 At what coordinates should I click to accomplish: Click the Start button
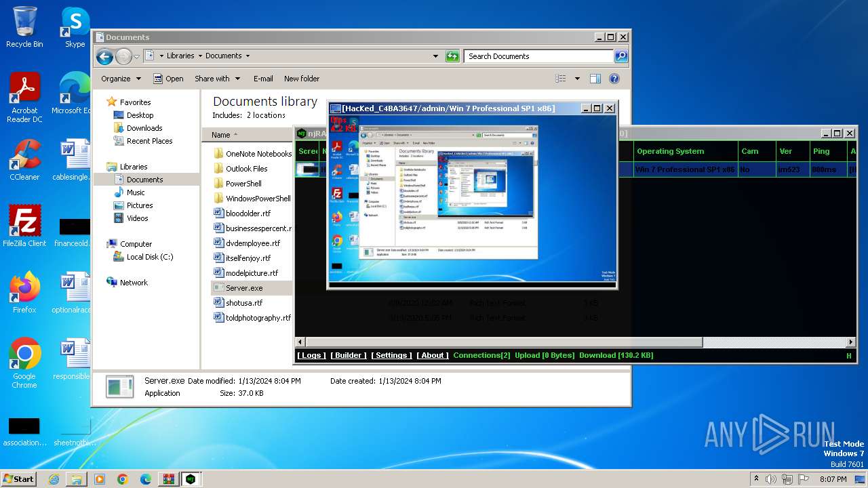pyautogui.click(x=19, y=479)
